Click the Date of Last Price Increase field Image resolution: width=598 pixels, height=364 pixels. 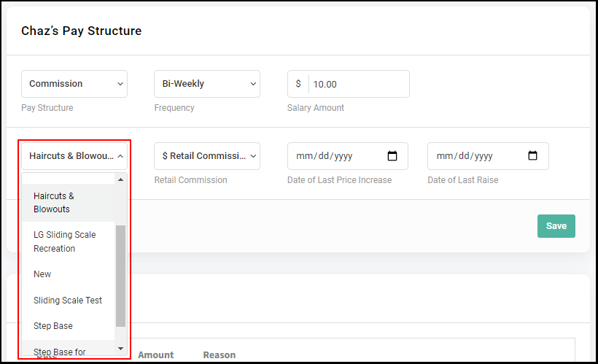click(347, 156)
